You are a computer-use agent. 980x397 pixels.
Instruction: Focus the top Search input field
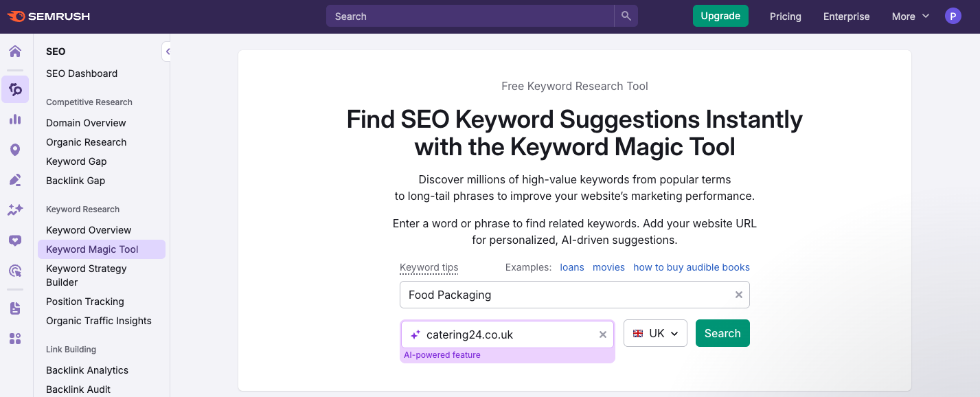pyautogui.click(x=470, y=16)
